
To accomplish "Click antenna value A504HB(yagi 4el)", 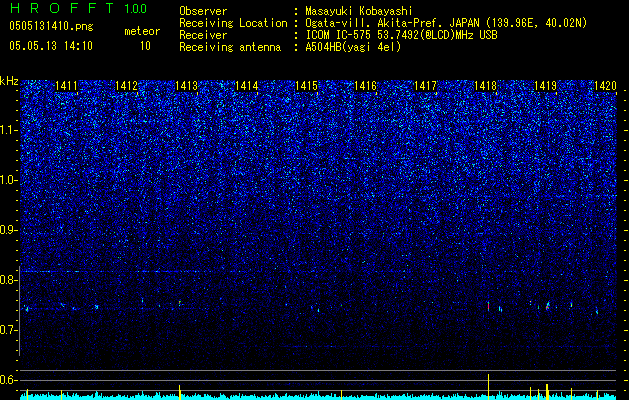I will point(353,47).
